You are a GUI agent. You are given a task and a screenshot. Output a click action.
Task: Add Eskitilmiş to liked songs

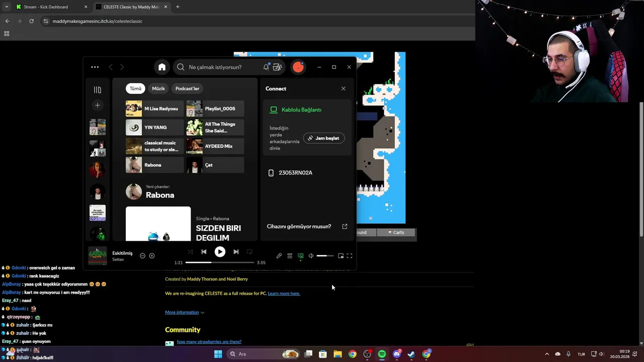pos(152,256)
